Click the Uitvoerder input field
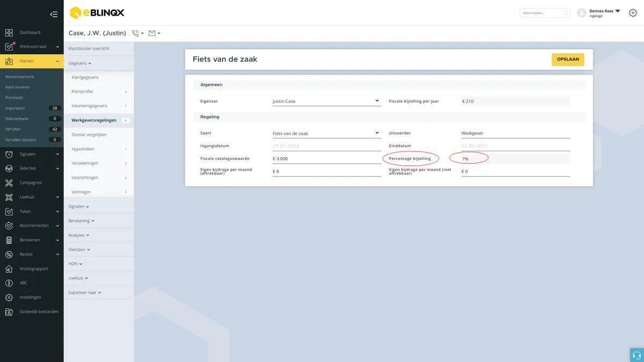The width and height of the screenshot is (644, 362). click(516, 134)
